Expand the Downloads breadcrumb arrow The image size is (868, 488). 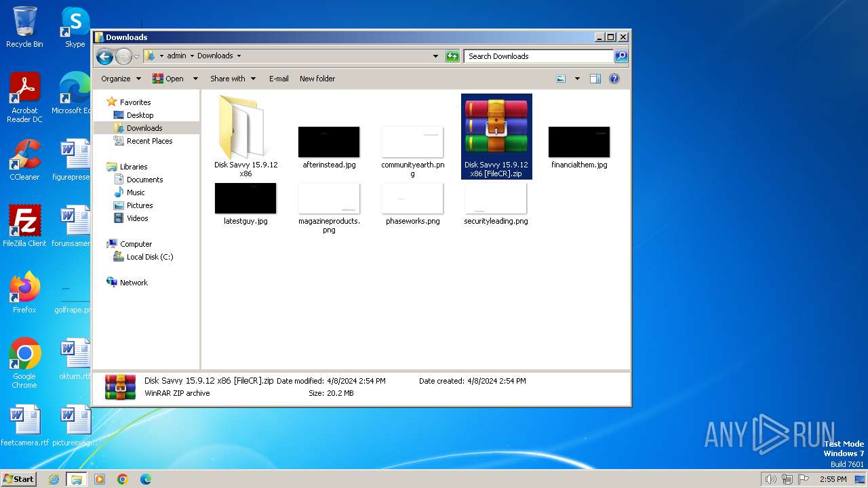239,56
